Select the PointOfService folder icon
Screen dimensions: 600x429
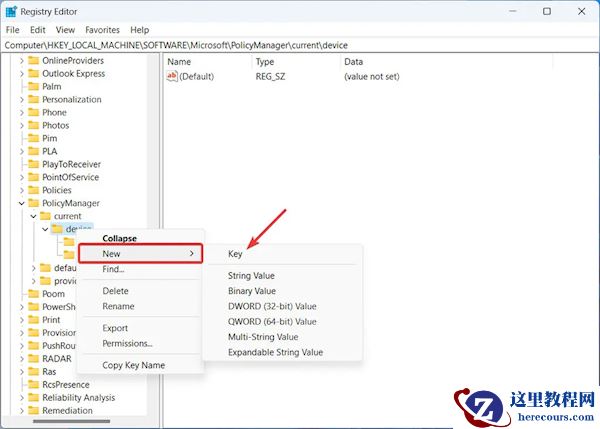coord(34,177)
